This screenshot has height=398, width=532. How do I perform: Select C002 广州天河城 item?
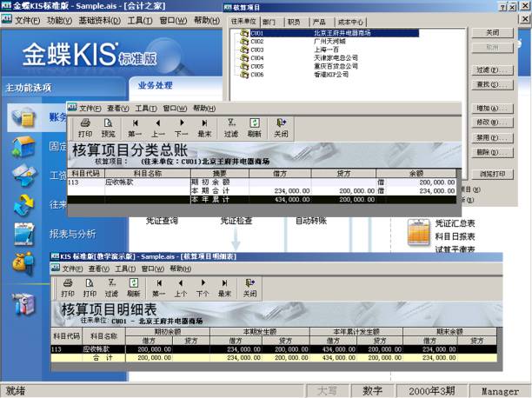click(292, 42)
